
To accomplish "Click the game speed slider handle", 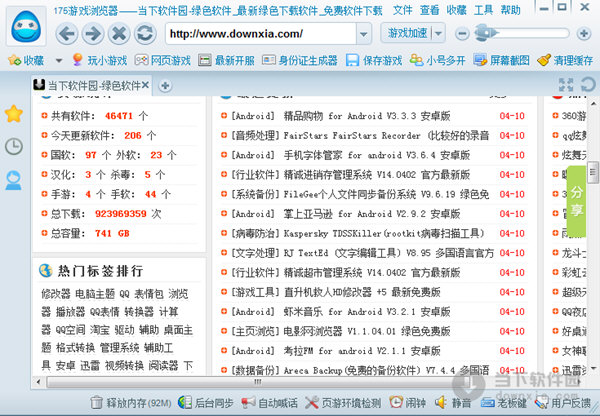I will click(x=485, y=33).
